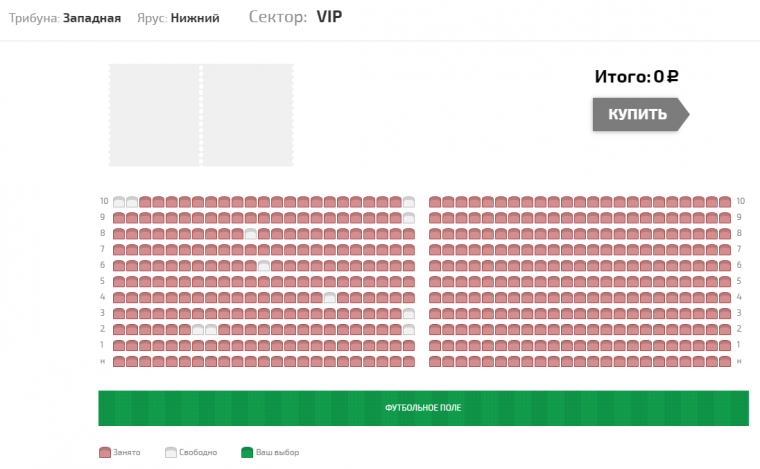Choose the free white seat in row 6
The image size is (760, 469).
(x=264, y=266)
